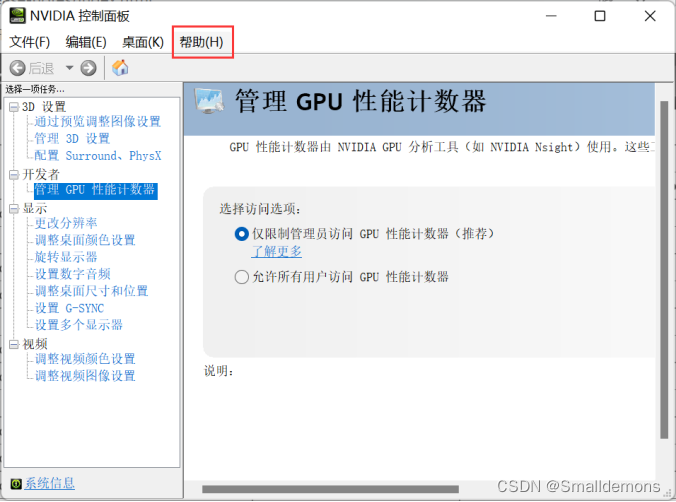Viewport: 676px width, 502px height.
Task: Click the Forward arrow icon in toolbar
Action: (x=88, y=68)
